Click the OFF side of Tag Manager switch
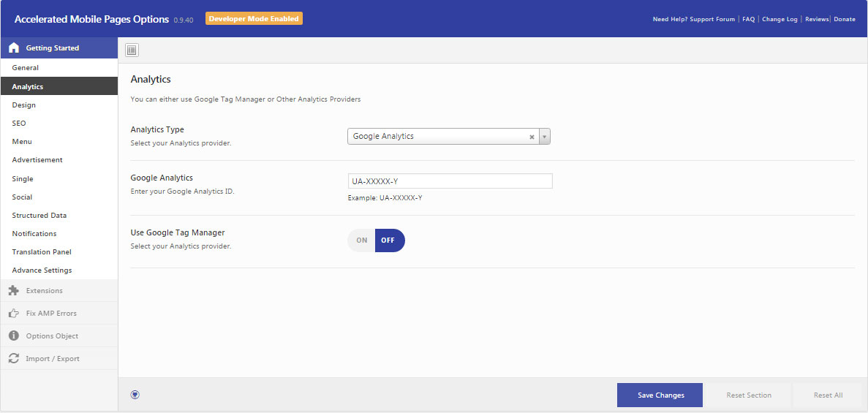 pos(390,240)
